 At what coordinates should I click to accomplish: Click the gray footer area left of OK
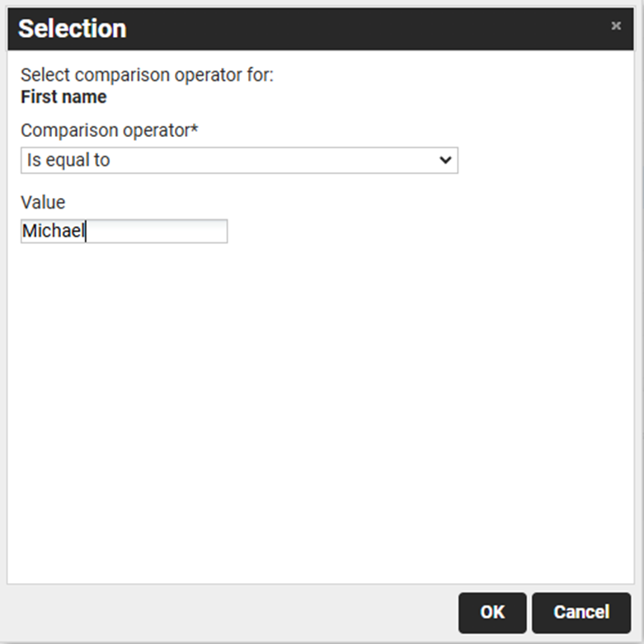point(231,612)
